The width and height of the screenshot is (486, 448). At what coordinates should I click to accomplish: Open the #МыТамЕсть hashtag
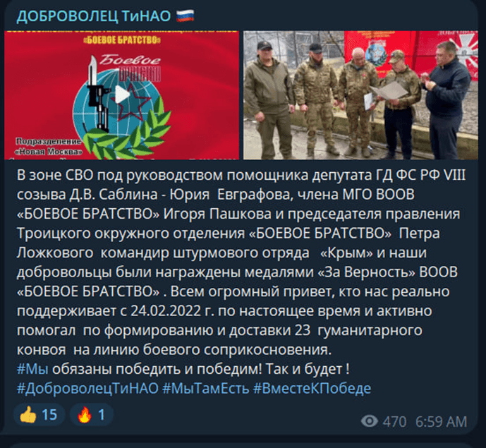206,388
